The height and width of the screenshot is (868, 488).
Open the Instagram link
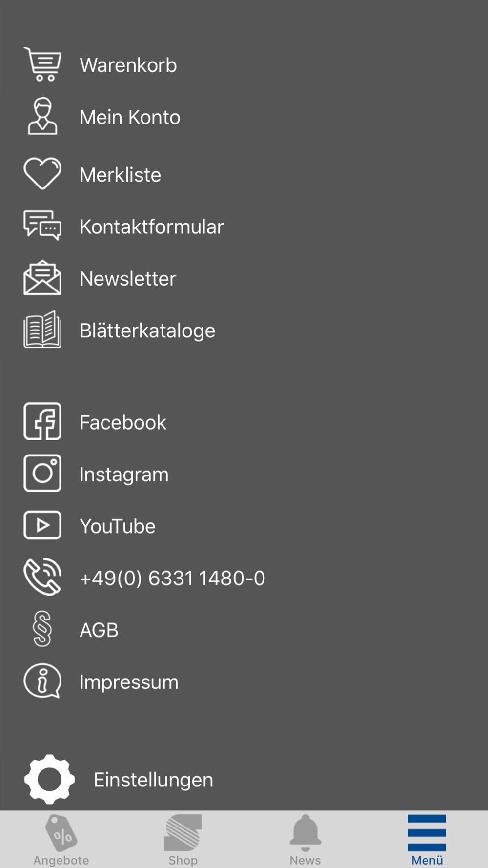point(124,475)
